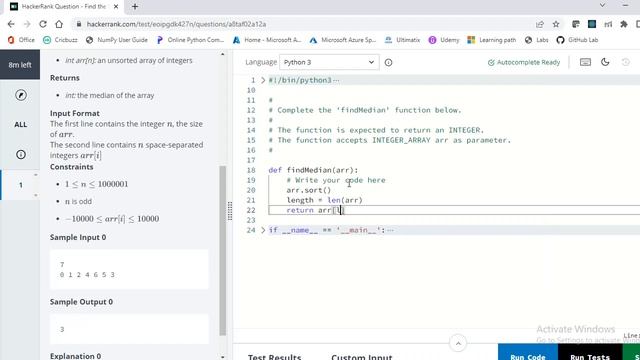
Task: Click language info icon beside dropdown
Action: click(x=388, y=62)
